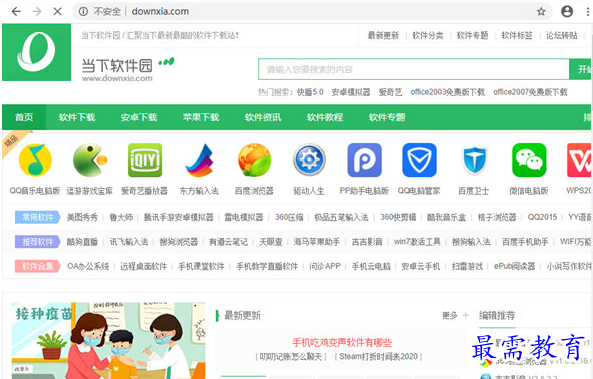Click the browser forward arrow
Viewport: 593px width, 379px height.
coord(37,12)
